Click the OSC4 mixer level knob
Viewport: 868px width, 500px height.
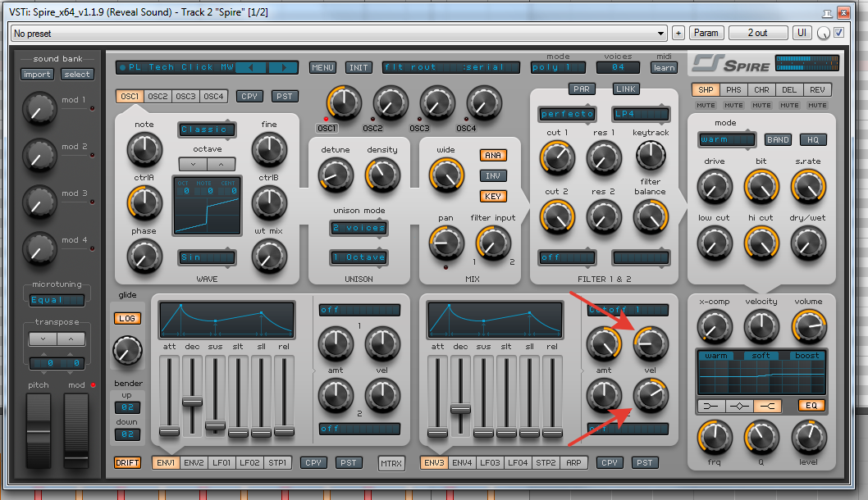click(484, 103)
